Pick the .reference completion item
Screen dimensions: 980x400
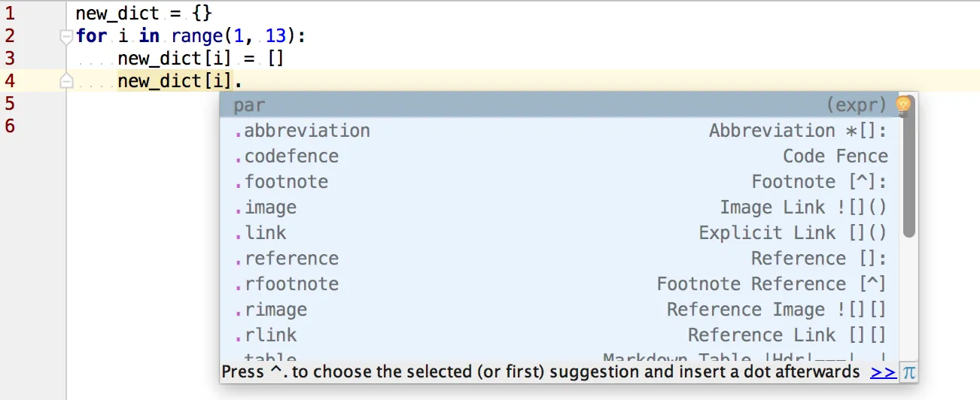coord(291,259)
